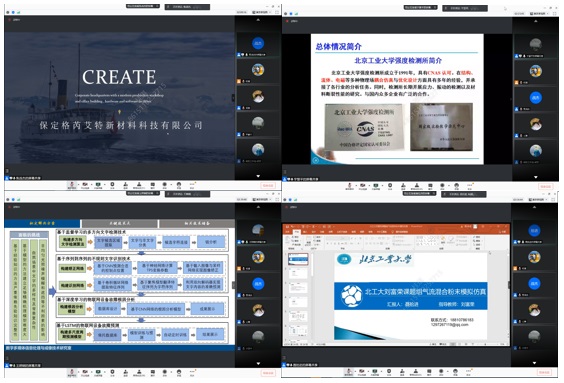
Task: Mute the microphone in the CREATE slide meeting
Action: [x=72, y=184]
